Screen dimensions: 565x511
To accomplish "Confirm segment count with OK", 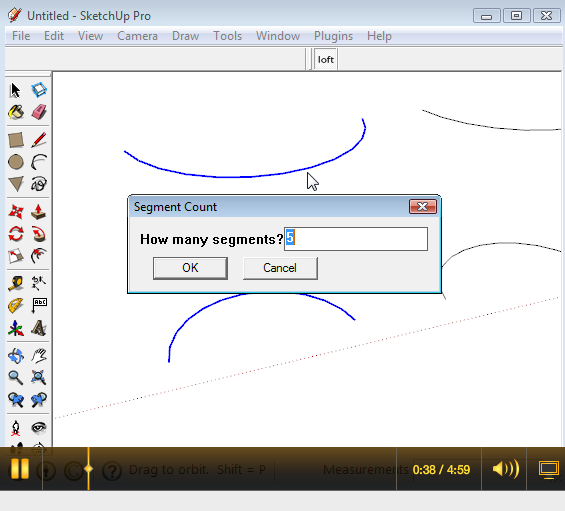I will pyautogui.click(x=190, y=268).
